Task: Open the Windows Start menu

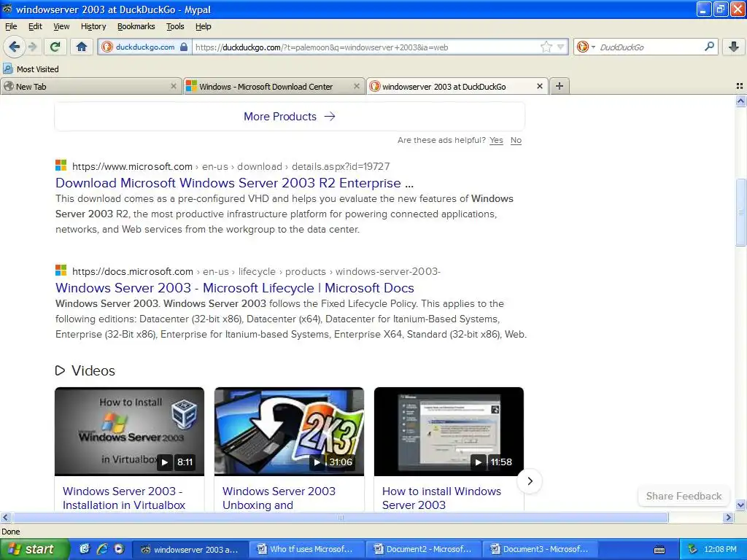Action: (x=35, y=549)
